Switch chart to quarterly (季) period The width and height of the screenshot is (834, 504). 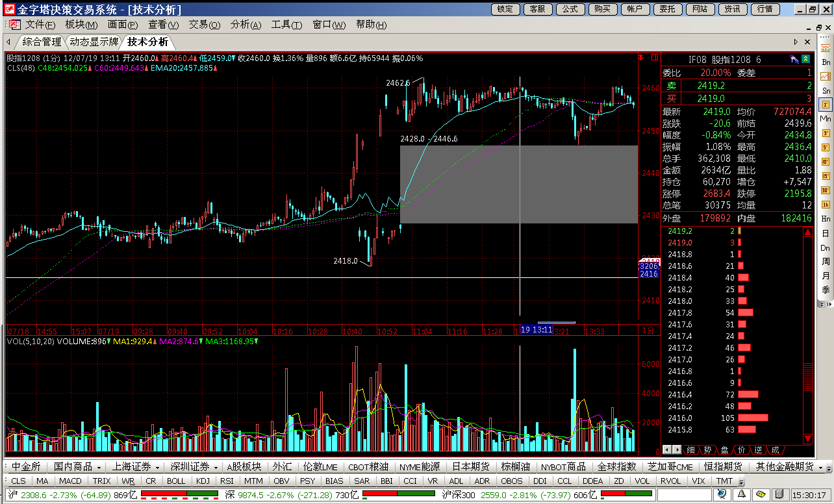(x=826, y=290)
